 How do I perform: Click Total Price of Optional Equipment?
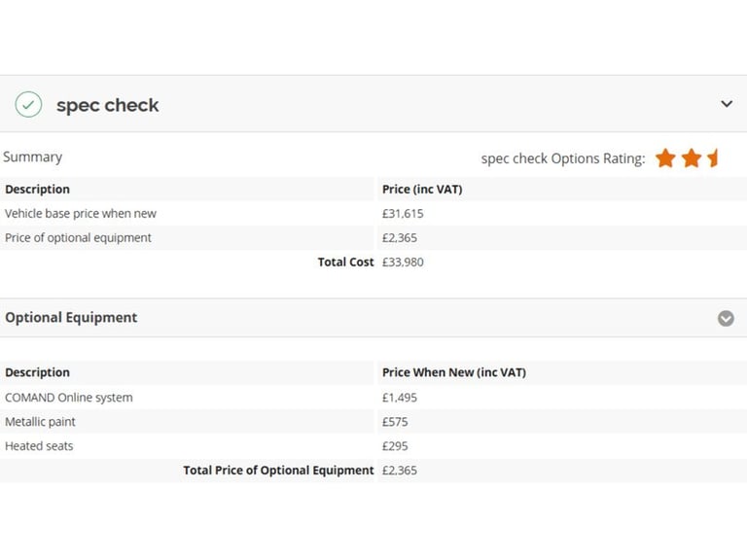[279, 470]
